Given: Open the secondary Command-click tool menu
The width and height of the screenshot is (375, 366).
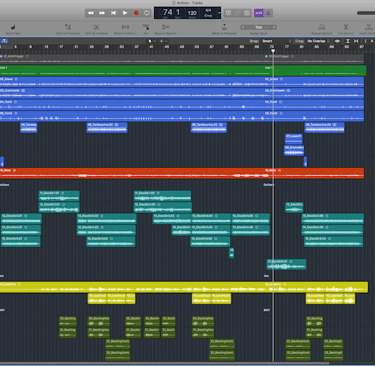Looking at the screenshot, I should 163,41.
